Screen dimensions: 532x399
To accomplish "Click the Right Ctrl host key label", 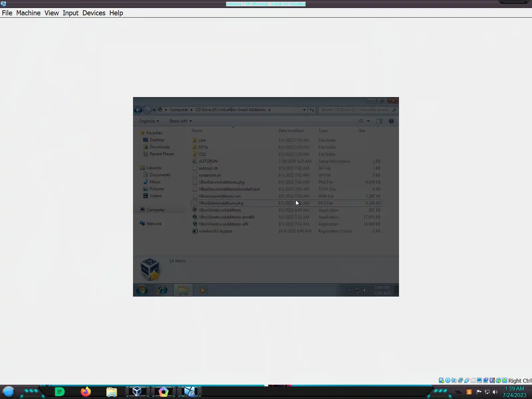I will (520, 381).
